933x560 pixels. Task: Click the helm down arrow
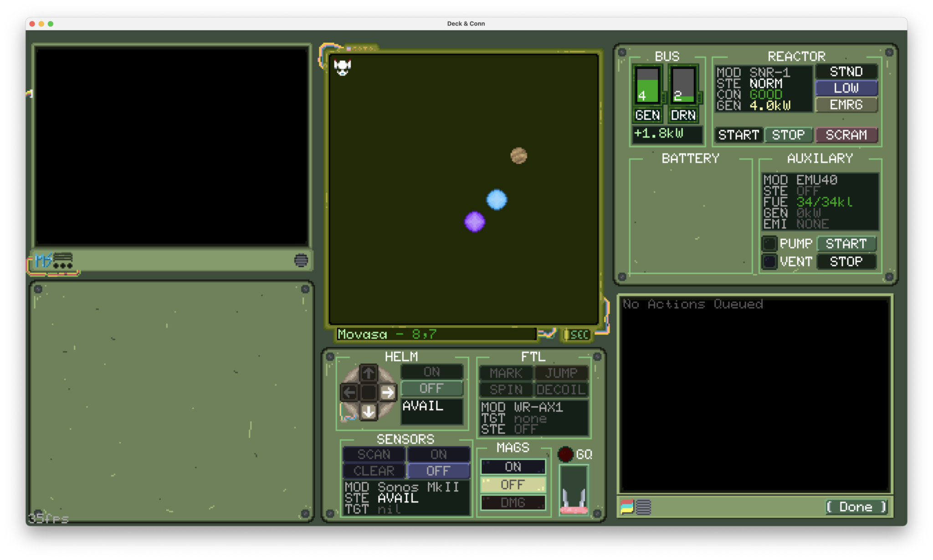coord(368,412)
